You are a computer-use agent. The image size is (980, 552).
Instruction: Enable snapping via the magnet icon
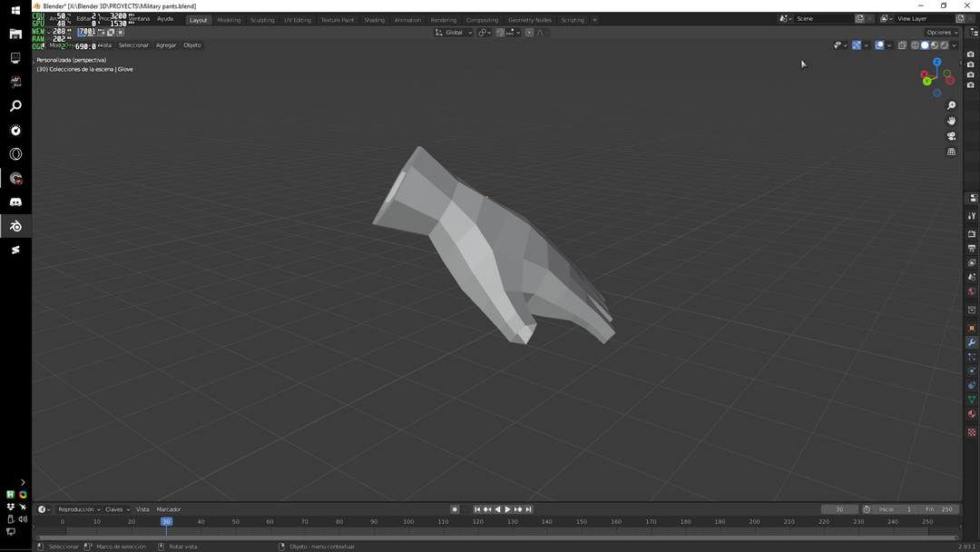[499, 32]
